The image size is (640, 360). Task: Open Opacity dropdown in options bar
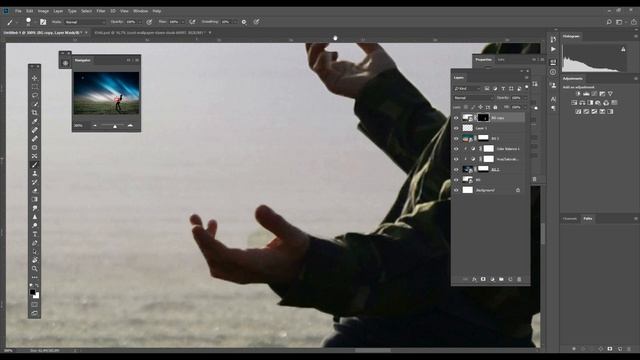pos(139,22)
